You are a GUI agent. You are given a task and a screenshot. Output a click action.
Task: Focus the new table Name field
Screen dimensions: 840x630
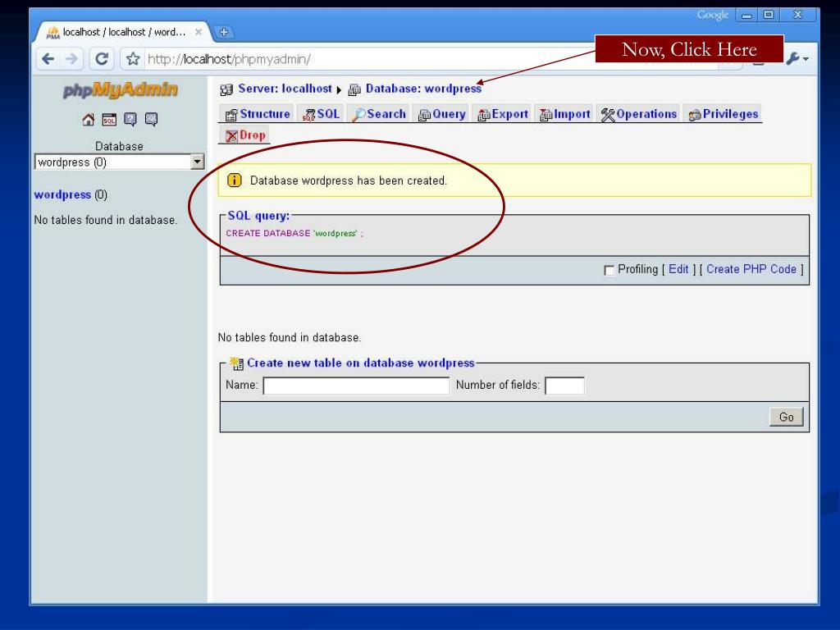(356, 386)
